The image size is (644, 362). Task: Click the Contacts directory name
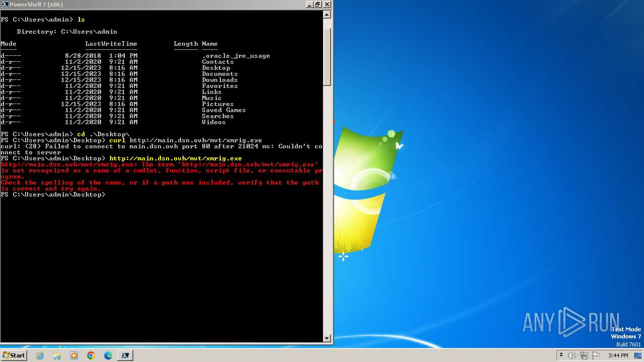(x=218, y=62)
